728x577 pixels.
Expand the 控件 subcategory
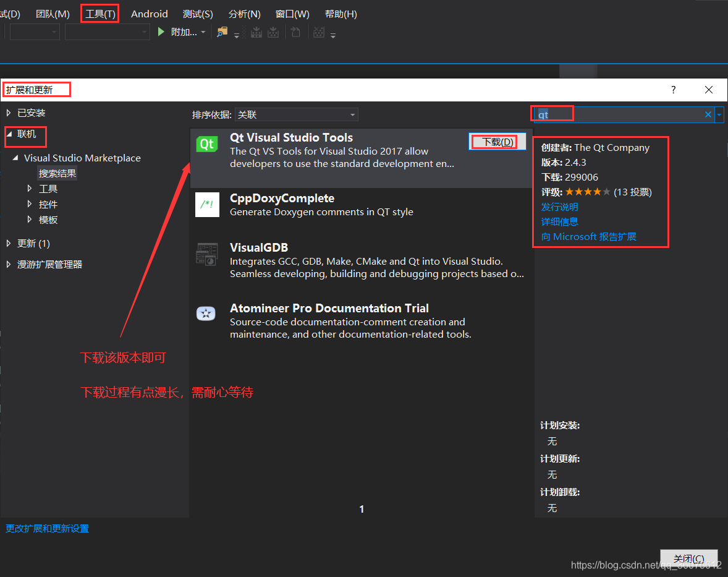[x=30, y=204]
